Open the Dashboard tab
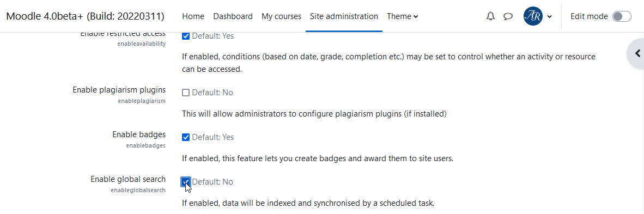644x214 pixels. 233,16
